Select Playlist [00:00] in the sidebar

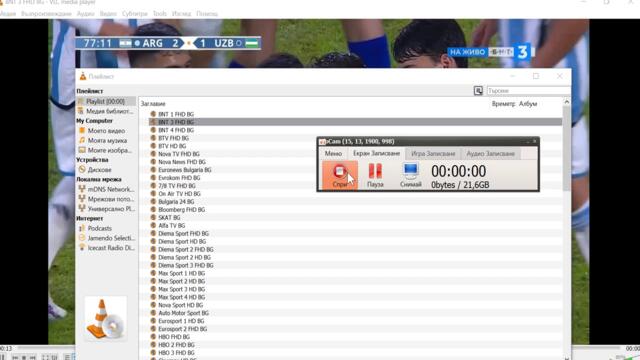tap(106, 101)
